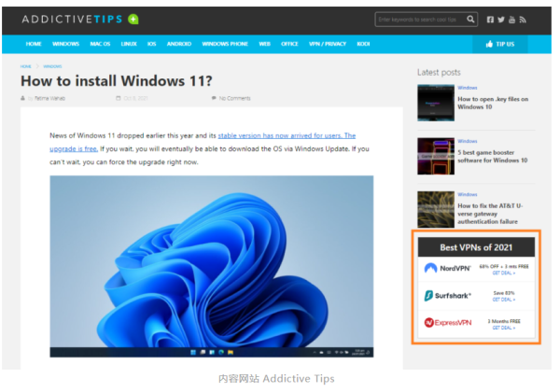Open the WINDOWS PHONE menu item
This screenshot has height=392, width=560.
click(225, 44)
